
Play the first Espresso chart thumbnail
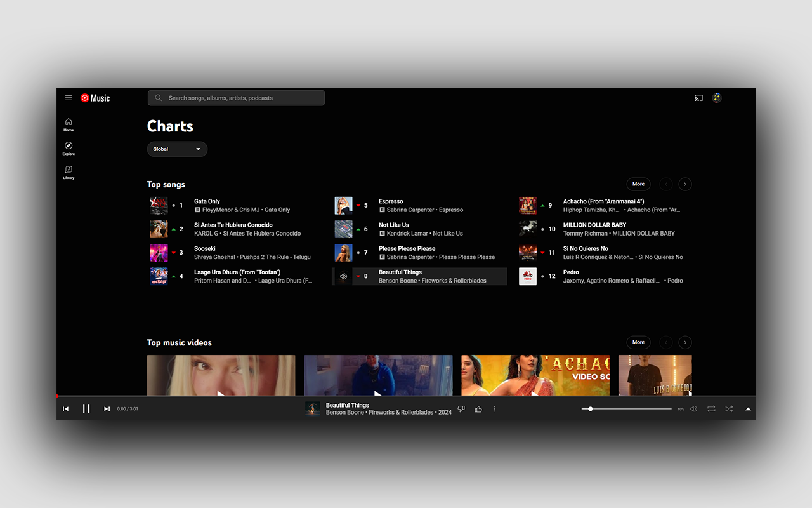[x=343, y=206]
